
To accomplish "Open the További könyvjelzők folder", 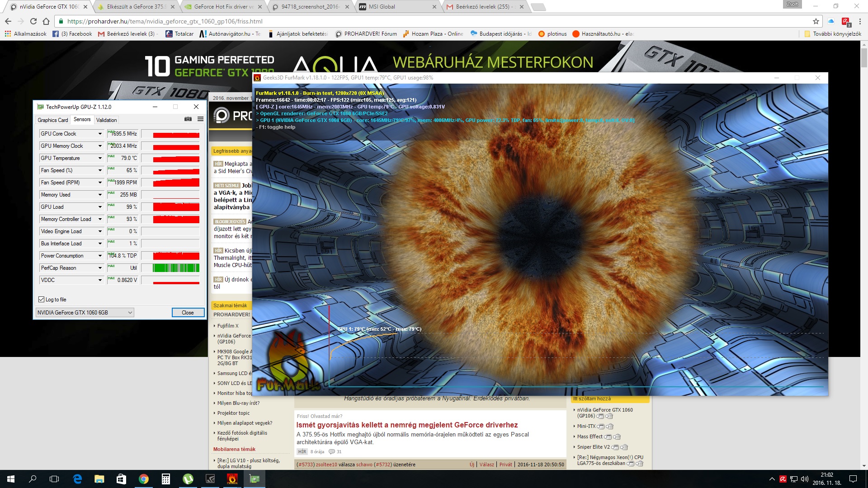I will click(833, 34).
